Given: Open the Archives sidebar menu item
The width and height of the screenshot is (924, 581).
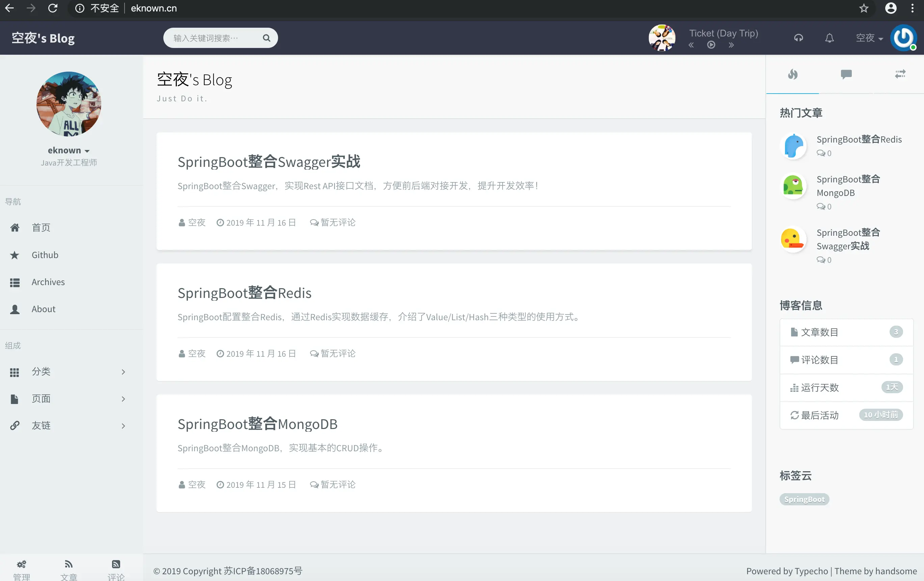Looking at the screenshot, I should [x=48, y=281].
